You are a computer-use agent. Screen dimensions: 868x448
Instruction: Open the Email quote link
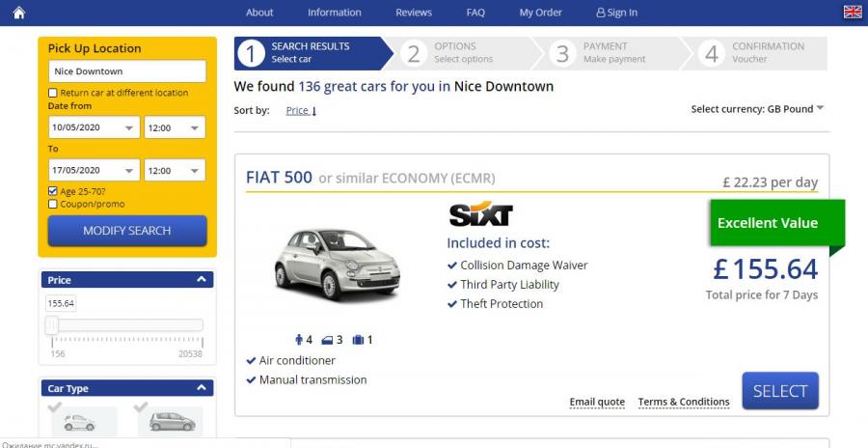[597, 402]
